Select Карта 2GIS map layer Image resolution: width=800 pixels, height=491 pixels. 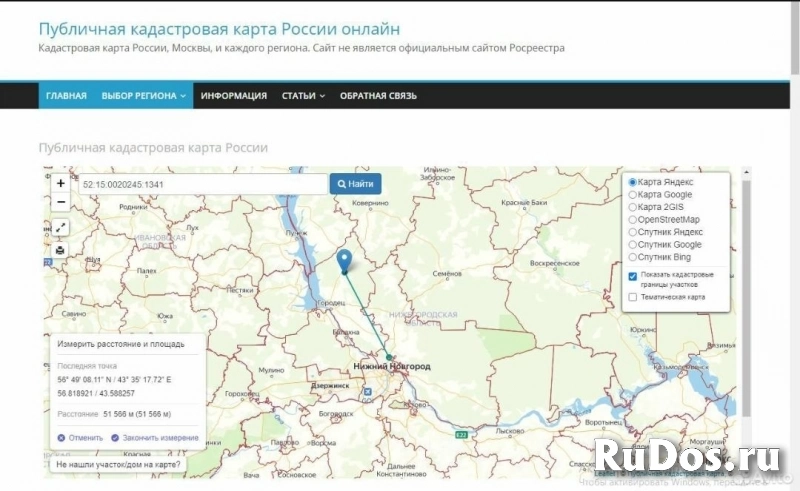pos(633,207)
